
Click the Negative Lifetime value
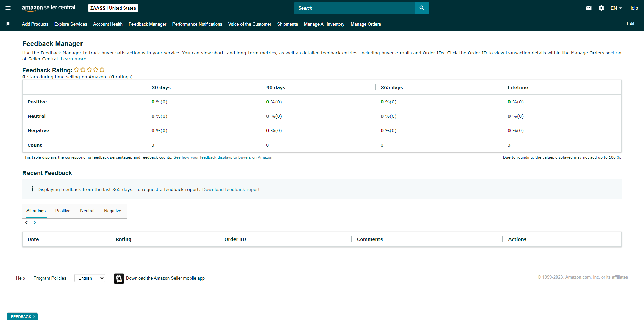[516, 130]
